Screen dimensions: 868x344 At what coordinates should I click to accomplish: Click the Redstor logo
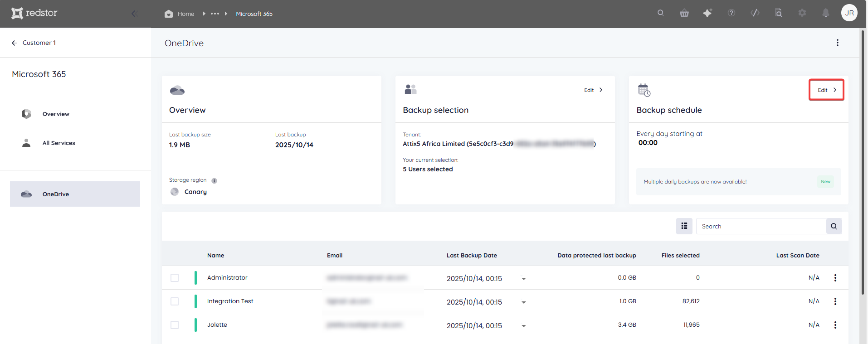[x=34, y=13]
